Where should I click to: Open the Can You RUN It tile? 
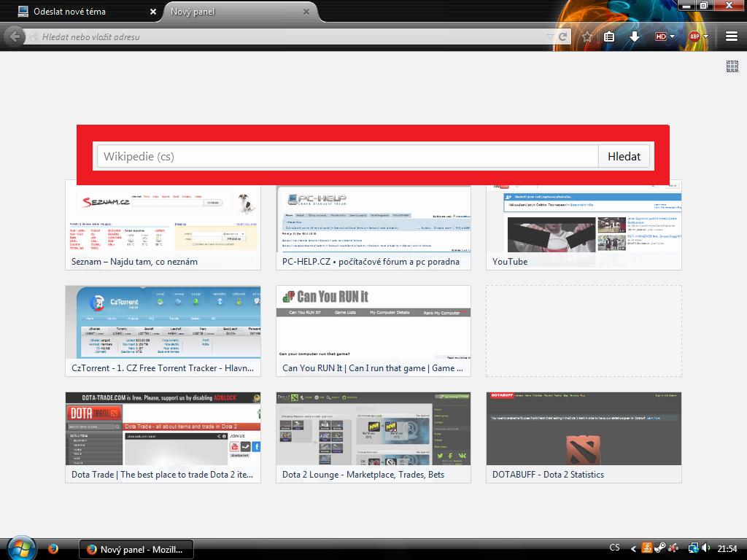tap(373, 331)
